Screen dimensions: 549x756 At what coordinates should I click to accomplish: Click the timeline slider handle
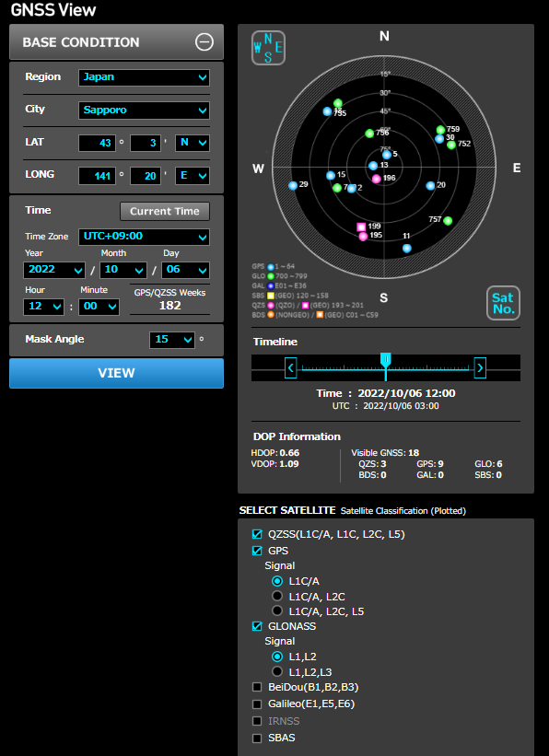(385, 360)
